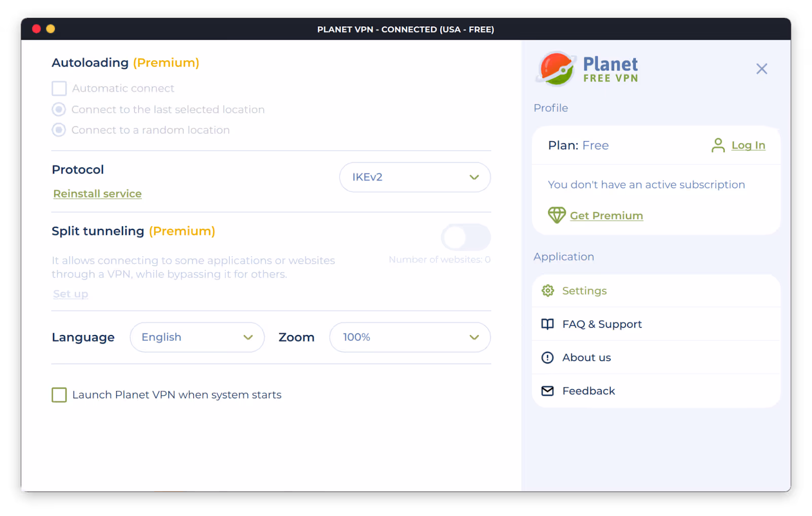The height and width of the screenshot is (516, 812).
Task: Toggle the Split tunneling switch
Action: pos(465,237)
